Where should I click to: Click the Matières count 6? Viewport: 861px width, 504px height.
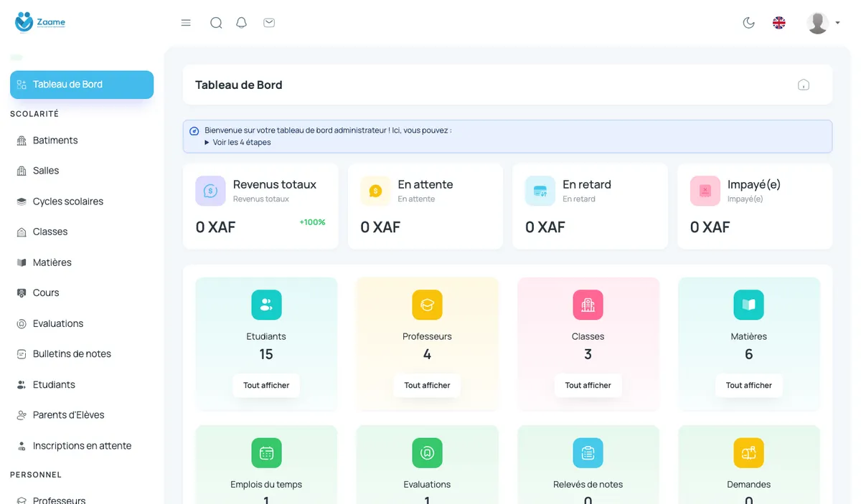(748, 354)
